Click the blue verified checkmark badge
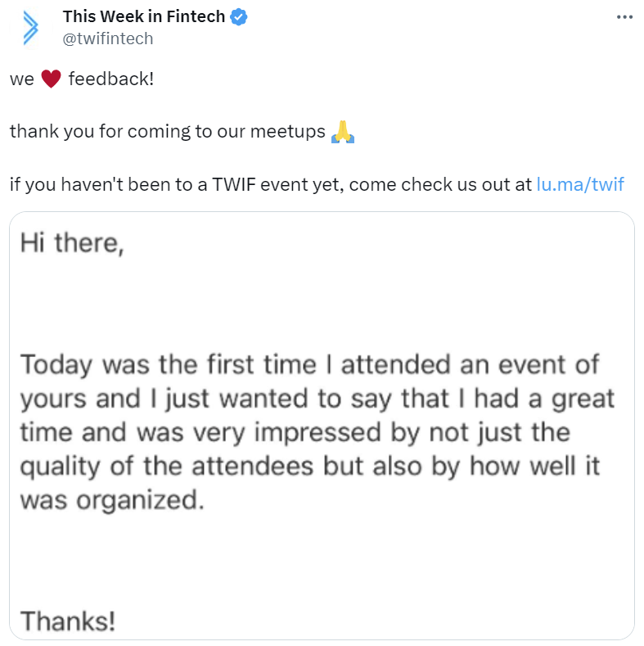The image size is (644, 646). (x=238, y=17)
